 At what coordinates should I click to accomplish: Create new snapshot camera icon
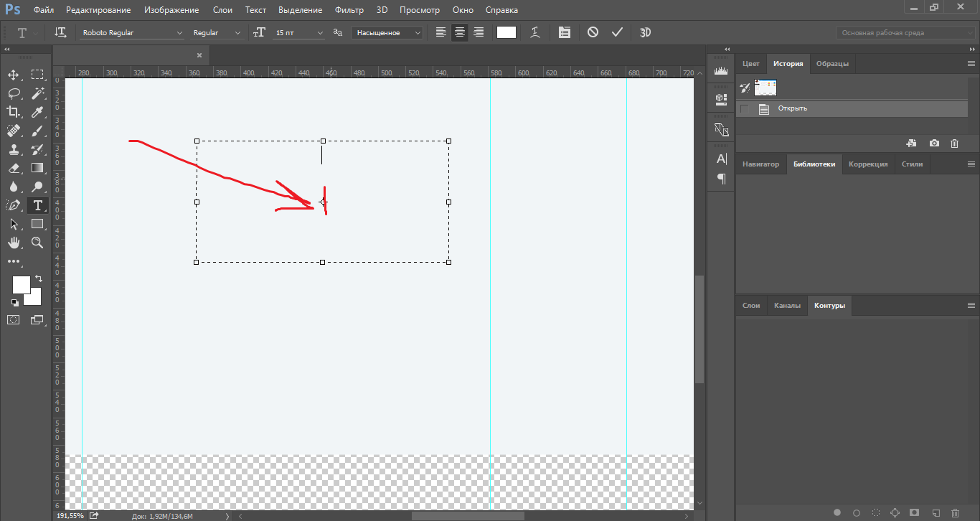click(x=934, y=144)
